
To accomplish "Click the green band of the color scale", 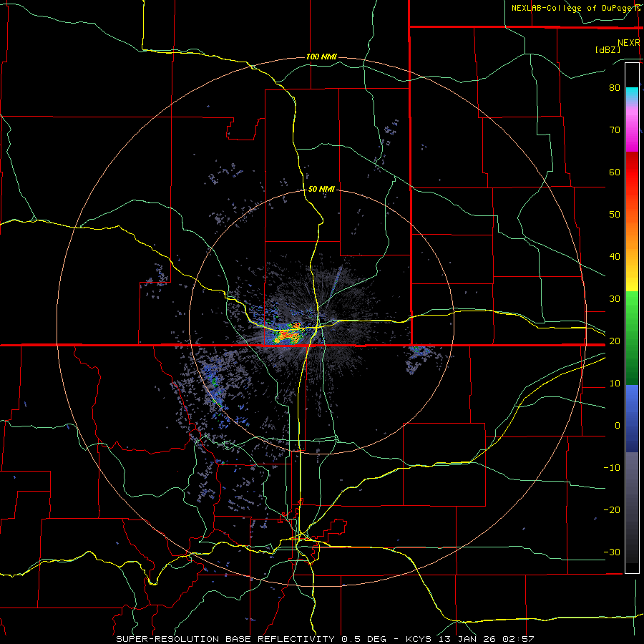I will 632,338.
